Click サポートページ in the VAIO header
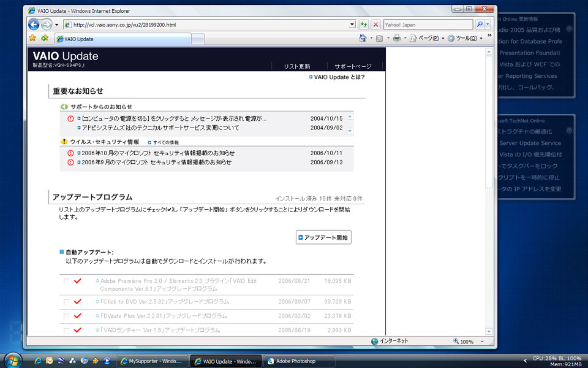The height and width of the screenshot is (368, 588). coord(353,66)
